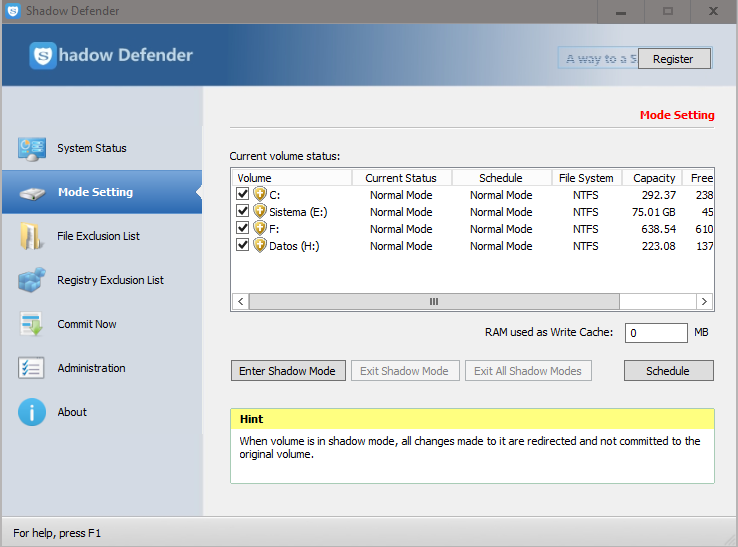Click the Mode Setting drive icon
This screenshot has height=547, width=738.
coord(31,193)
